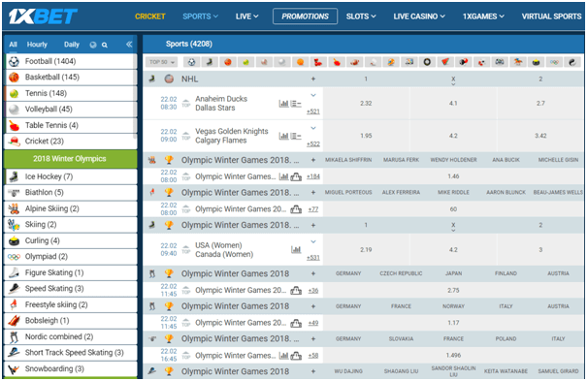Open the SPORTS dropdown menu
This screenshot has height=381, width=588.
[x=200, y=16]
